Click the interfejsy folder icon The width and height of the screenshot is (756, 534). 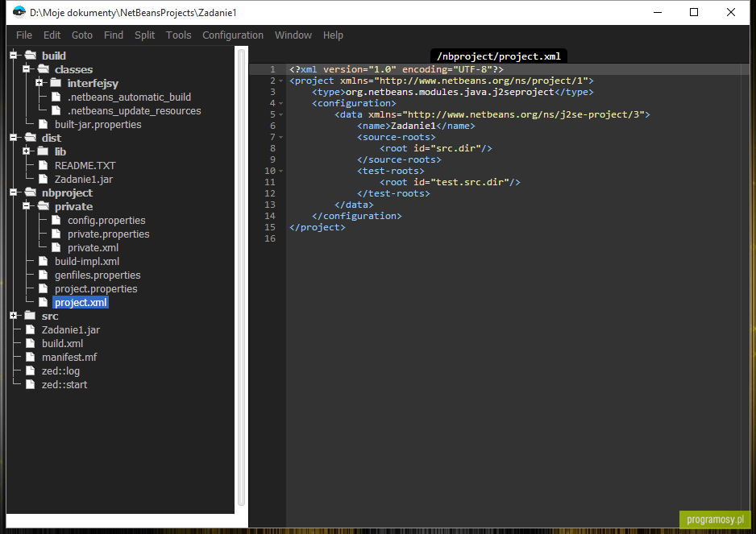[x=56, y=83]
